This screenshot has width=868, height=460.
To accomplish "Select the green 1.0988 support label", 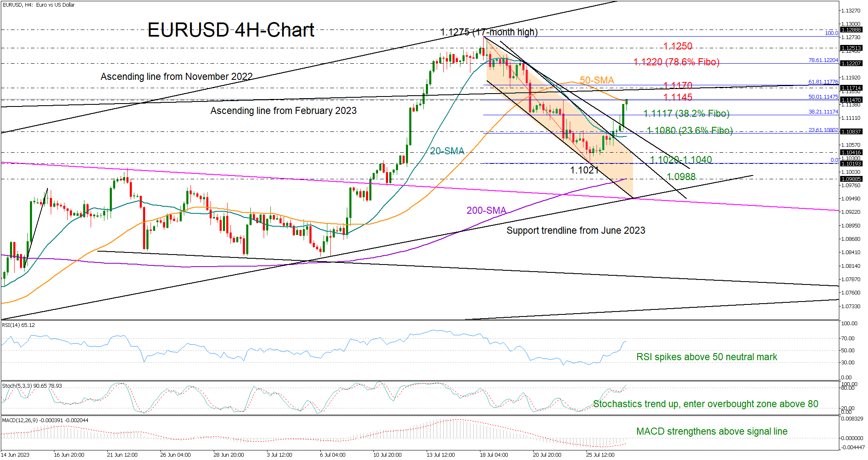I will click(681, 177).
